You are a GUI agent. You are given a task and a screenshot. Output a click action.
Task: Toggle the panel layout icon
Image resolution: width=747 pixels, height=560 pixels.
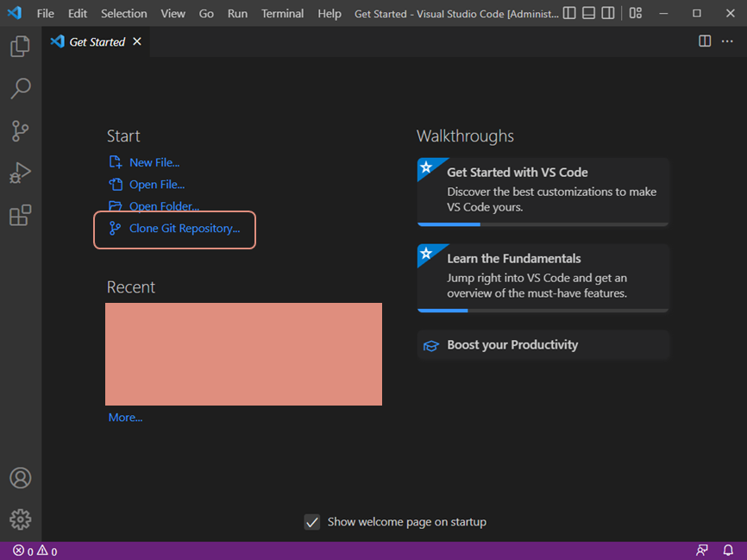point(589,13)
